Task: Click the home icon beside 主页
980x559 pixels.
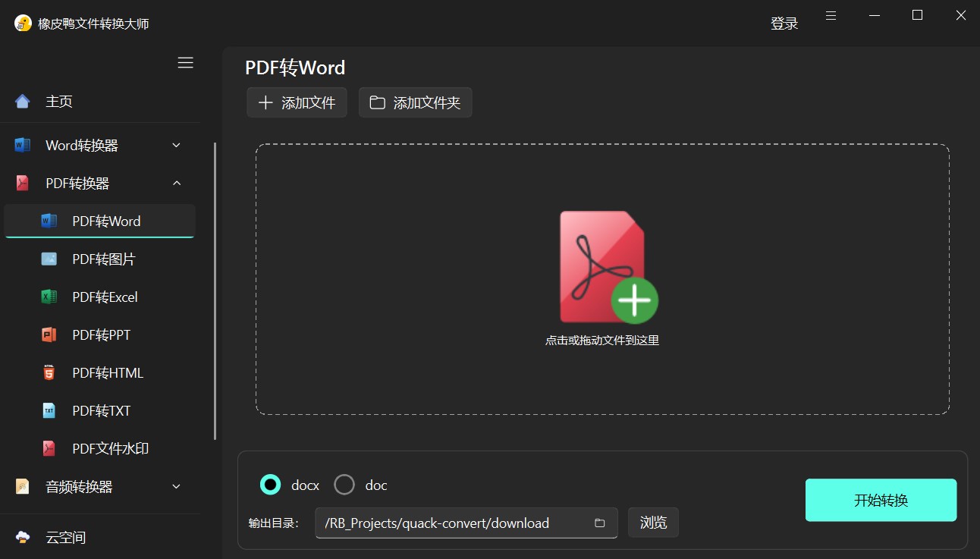Action: [x=23, y=101]
